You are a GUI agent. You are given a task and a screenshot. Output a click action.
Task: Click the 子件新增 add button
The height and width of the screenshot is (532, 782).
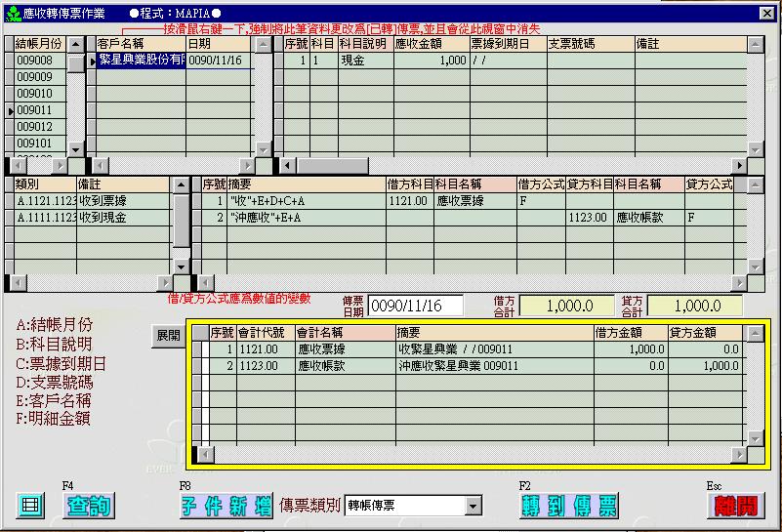(226, 506)
